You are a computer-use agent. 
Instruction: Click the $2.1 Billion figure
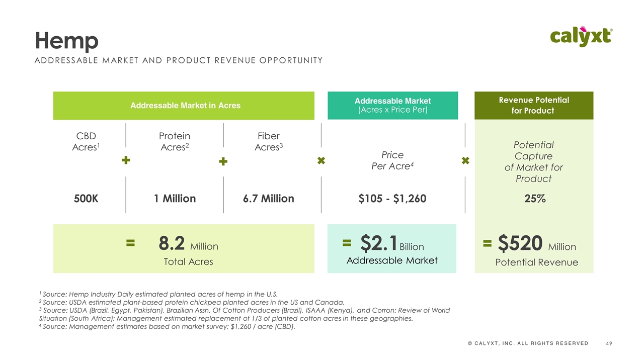[392, 244]
